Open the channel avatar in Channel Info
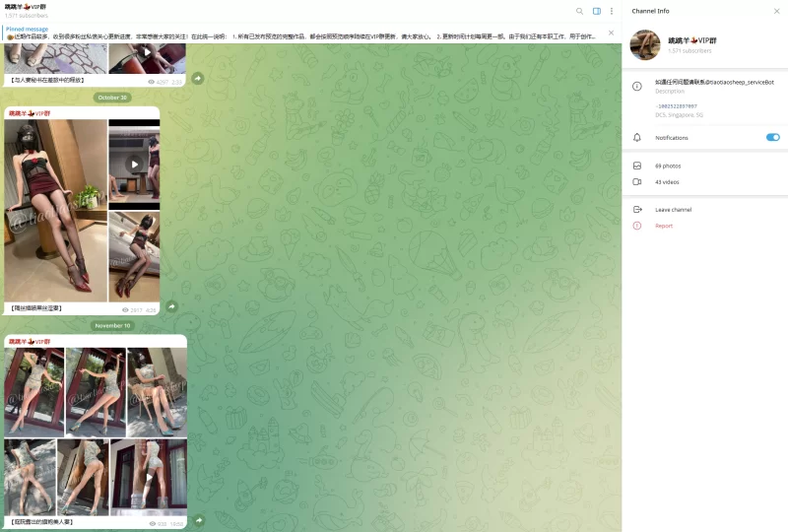The height and width of the screenshot is (532, 788). [x=645, y=44]
